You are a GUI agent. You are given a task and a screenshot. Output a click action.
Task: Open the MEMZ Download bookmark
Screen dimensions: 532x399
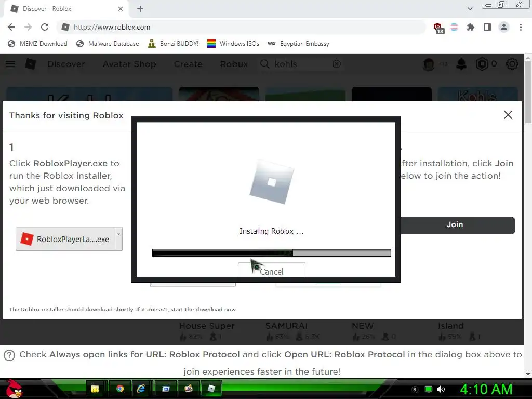(37, 44)
